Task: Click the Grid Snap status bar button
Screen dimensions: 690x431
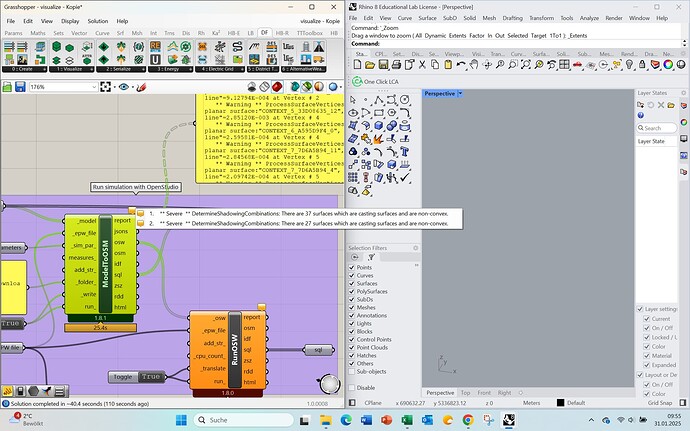Action: coord(660,403)
